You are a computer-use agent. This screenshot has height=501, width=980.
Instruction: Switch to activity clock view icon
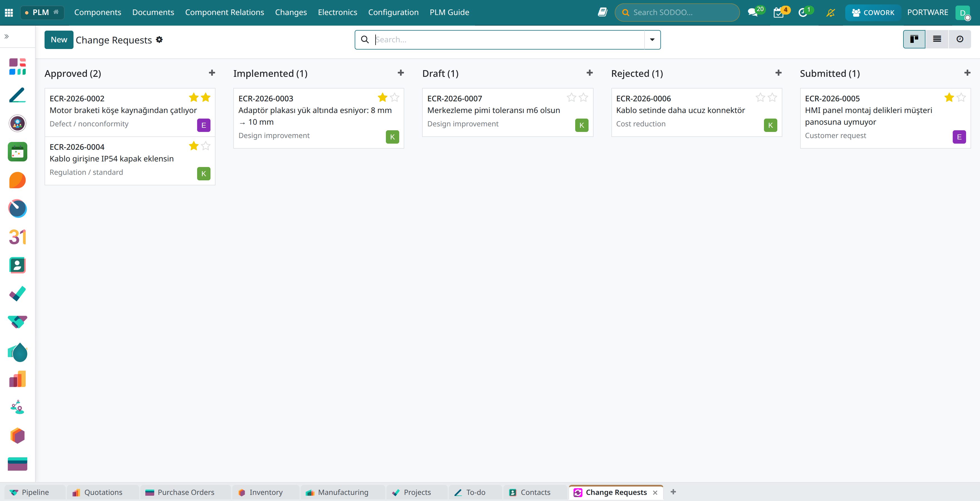click(959, 39)
